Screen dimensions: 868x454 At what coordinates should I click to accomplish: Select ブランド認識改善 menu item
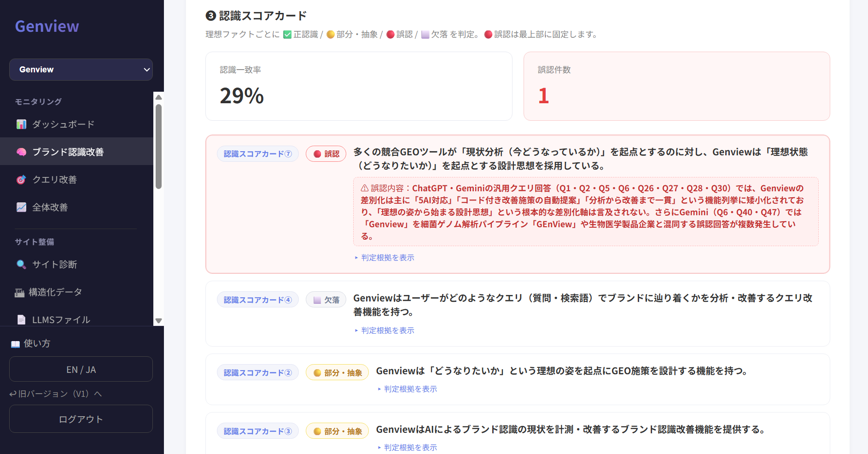tap(76, 152)
